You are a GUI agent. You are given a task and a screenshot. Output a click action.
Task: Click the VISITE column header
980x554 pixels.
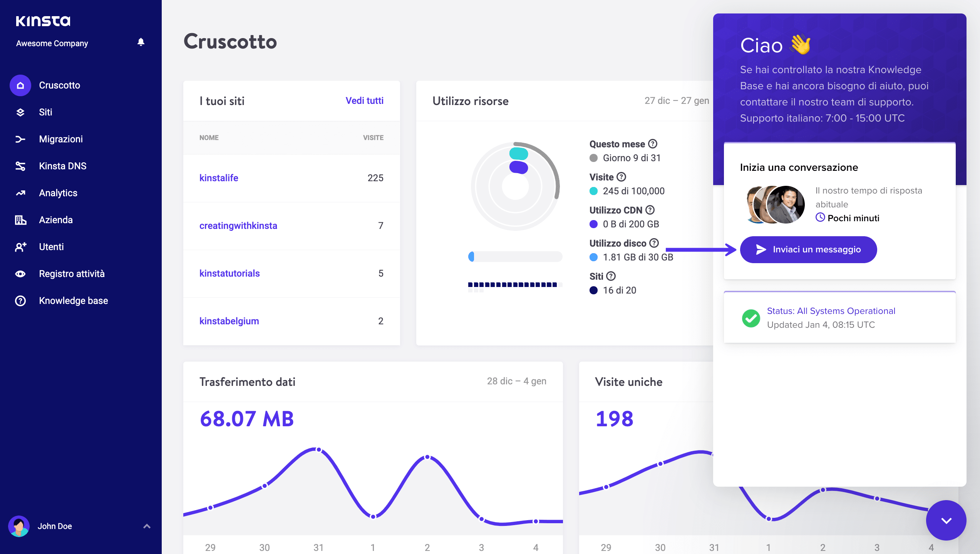(x=373, y=138)
